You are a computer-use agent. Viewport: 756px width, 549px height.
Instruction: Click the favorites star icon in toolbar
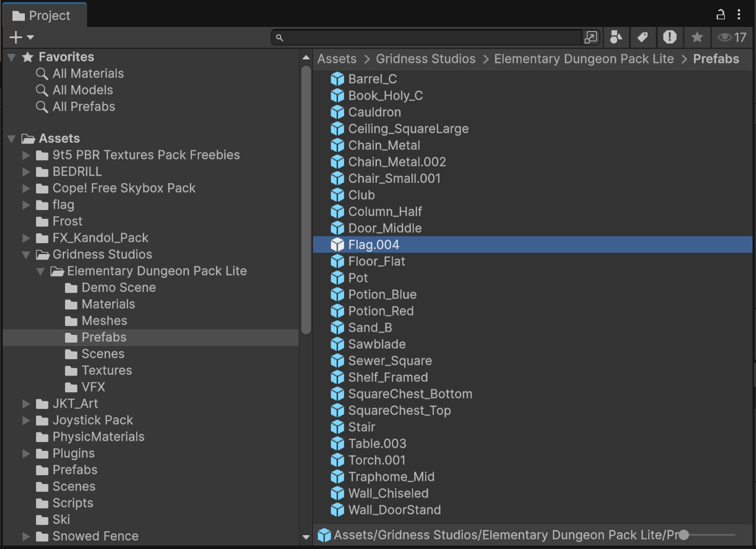pos(697,37)
